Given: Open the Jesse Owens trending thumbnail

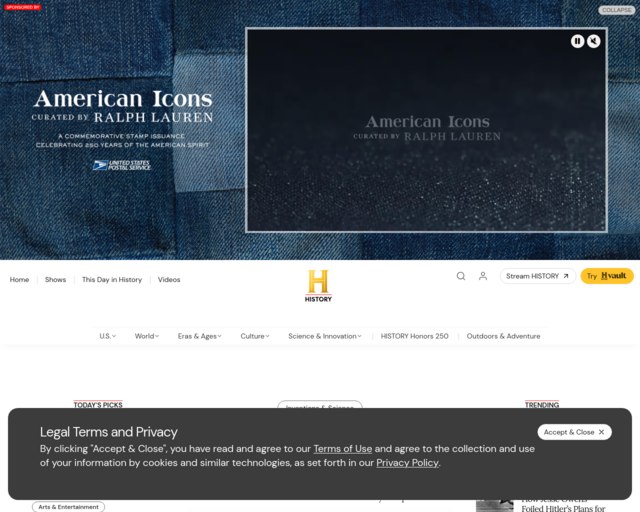Looking at the screenshot, I should tap(495, 505).
